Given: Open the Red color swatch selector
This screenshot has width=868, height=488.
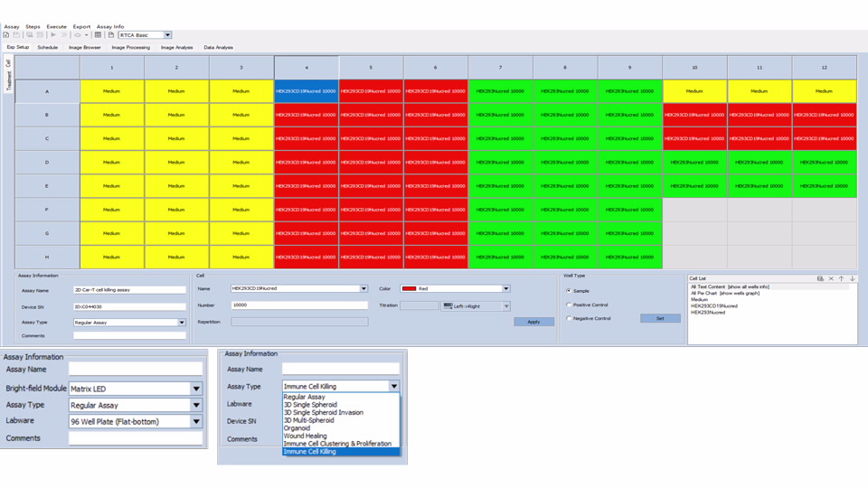Looking at the screenshot, I should pyautogui.click(x=505, y=289).
